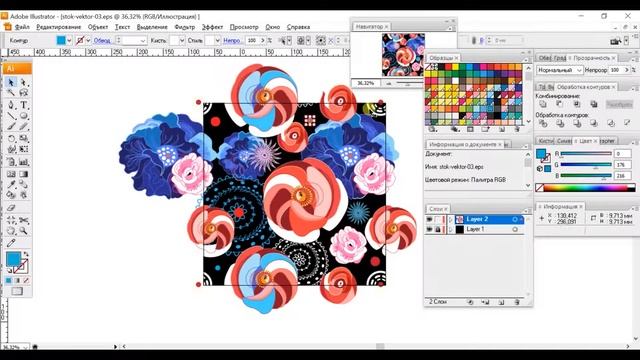Image resolution: width=640 pixels, height=360 pixels.
Task: Open the Редактирование menu
Action: [x=59, y=27]
